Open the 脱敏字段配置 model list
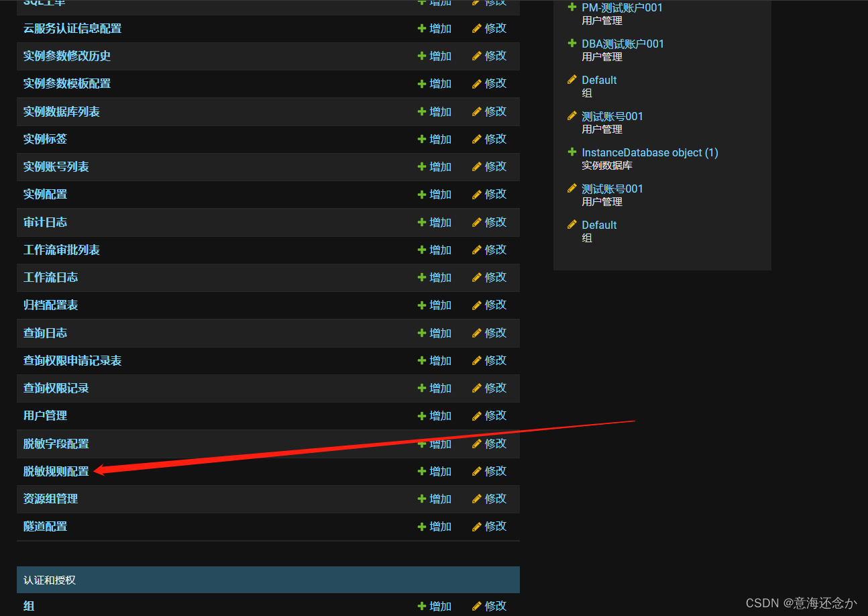The height and width of the screenshot is (616, 868). click(56, 444)
